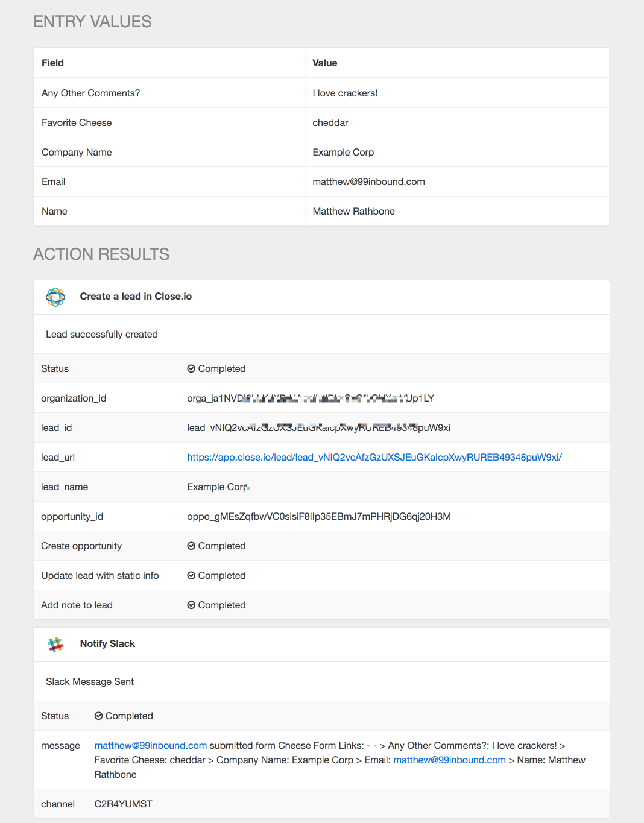Click the 'Value' column header
Viewport: 644px width, 823px height.
(324, 63)
